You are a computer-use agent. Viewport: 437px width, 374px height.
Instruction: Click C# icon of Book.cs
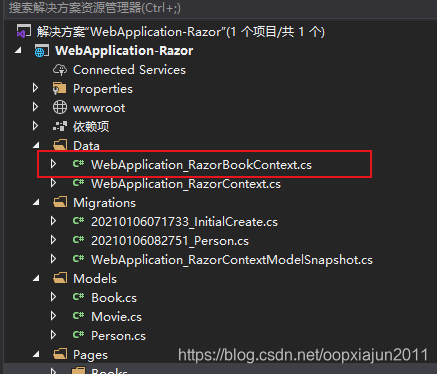(x=78, y=297)
